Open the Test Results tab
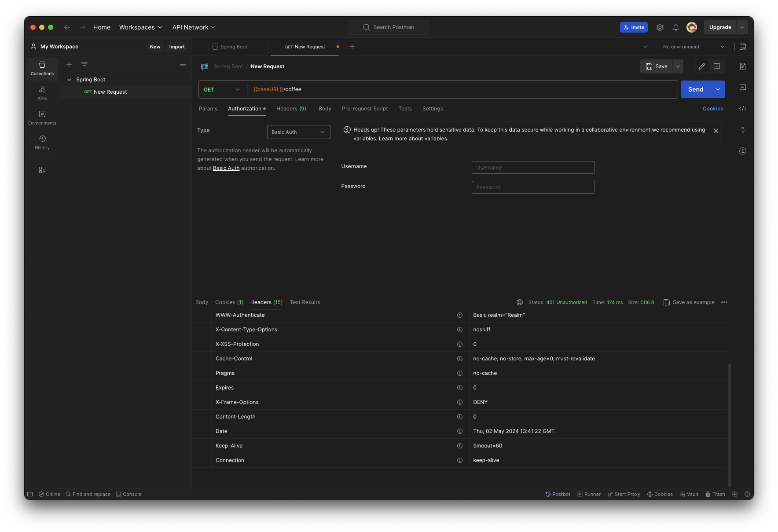Viewport: 778px width, 532px height. click(x=305, y=302)
